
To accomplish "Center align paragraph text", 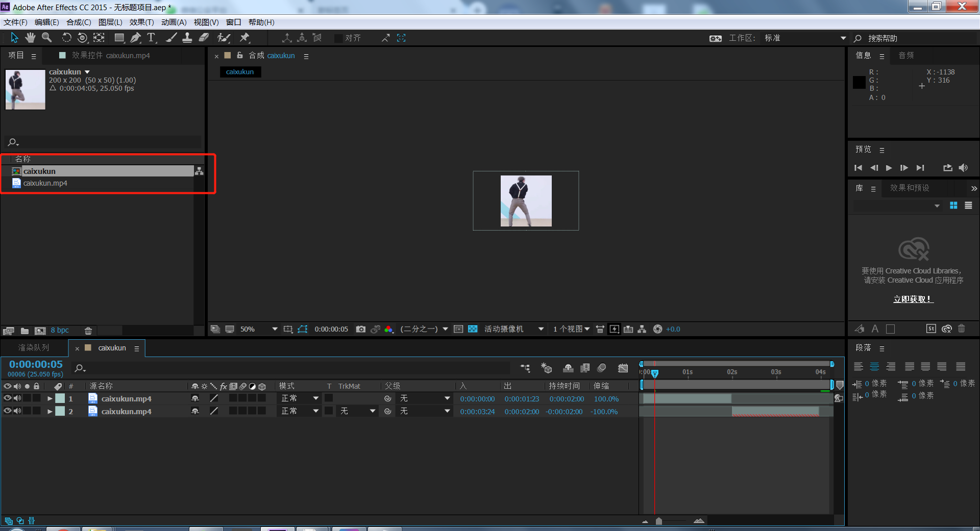I will coord(874,366).
